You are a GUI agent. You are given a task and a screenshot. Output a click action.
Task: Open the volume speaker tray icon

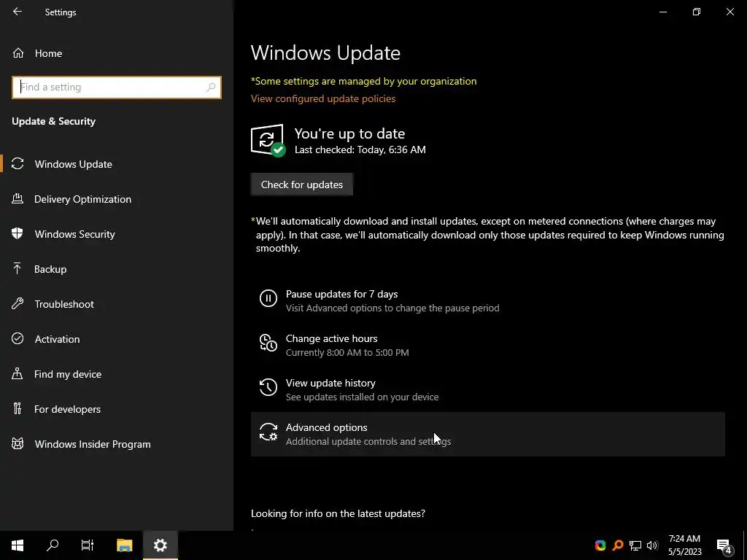pyautogui.click(x=652, y=545)
